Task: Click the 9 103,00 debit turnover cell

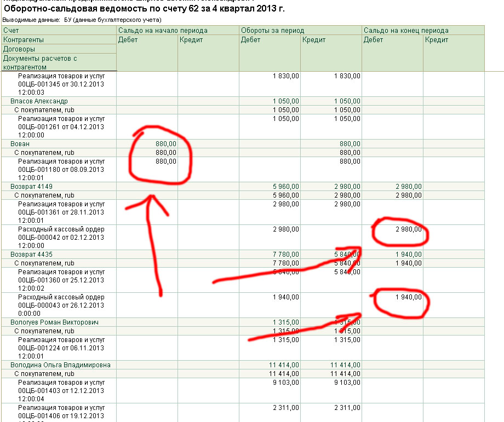Action: point(286,383)
